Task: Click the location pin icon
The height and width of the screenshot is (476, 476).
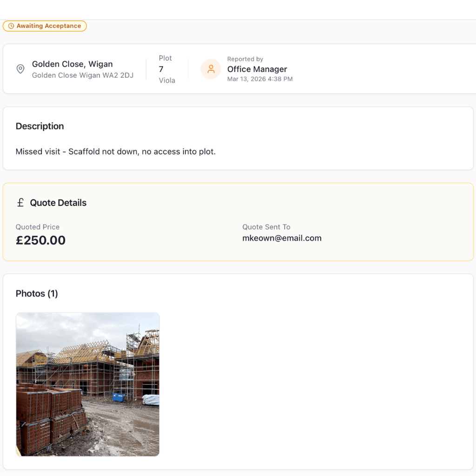Action: point(20,69)
